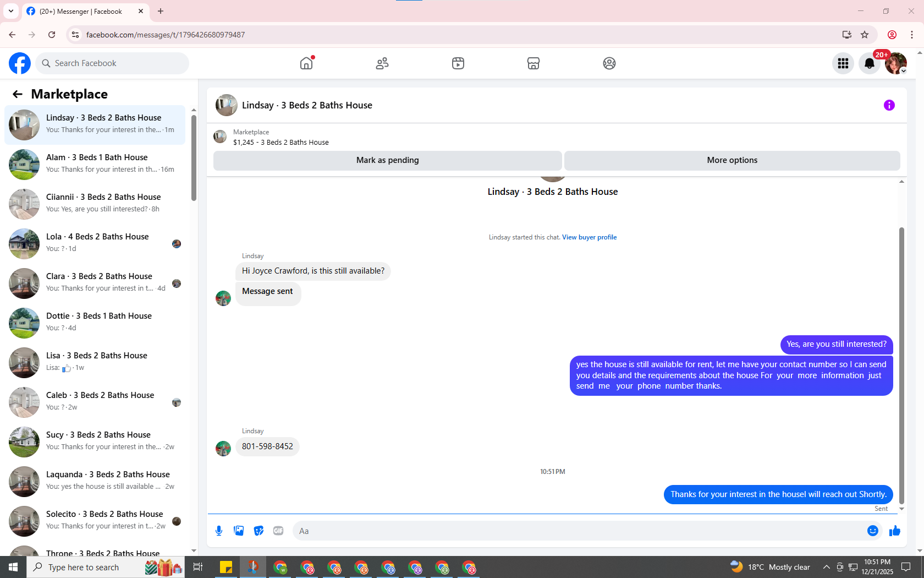The width and height of the screenshot is (924, 578).
Task: Choose a GIF icon
Action: coord(278,531)
